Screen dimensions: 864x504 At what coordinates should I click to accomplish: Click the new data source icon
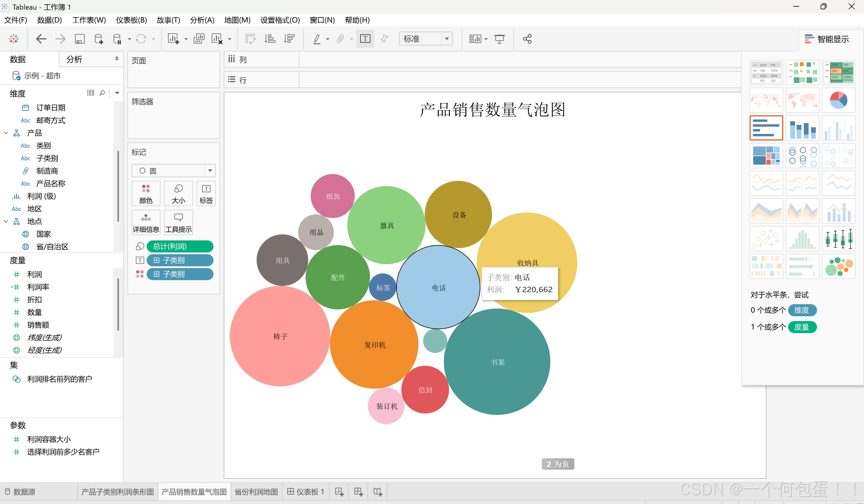[x=99, y=39]
